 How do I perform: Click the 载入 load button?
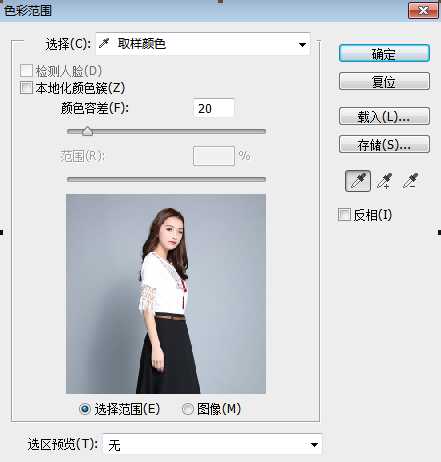[x=384, y=116]
